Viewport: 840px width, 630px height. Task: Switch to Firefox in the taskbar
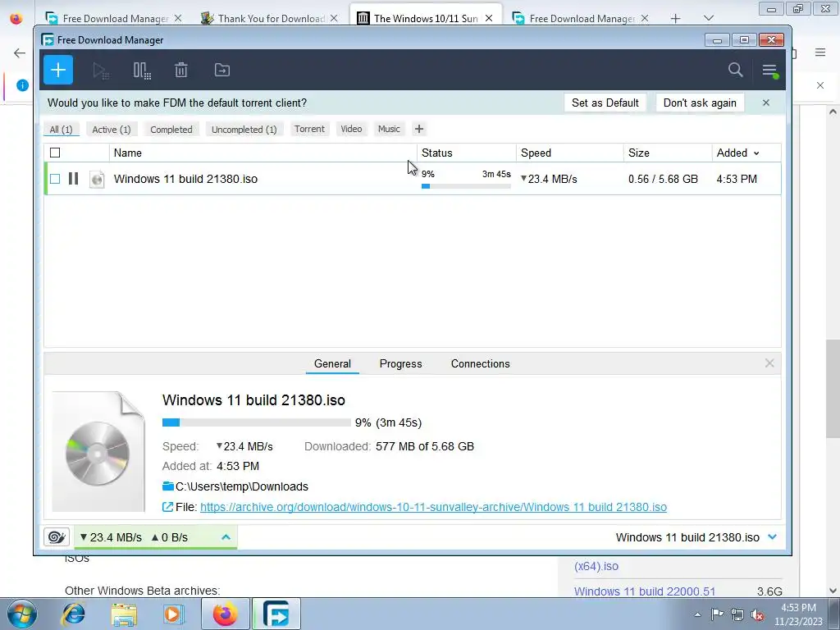226,614
